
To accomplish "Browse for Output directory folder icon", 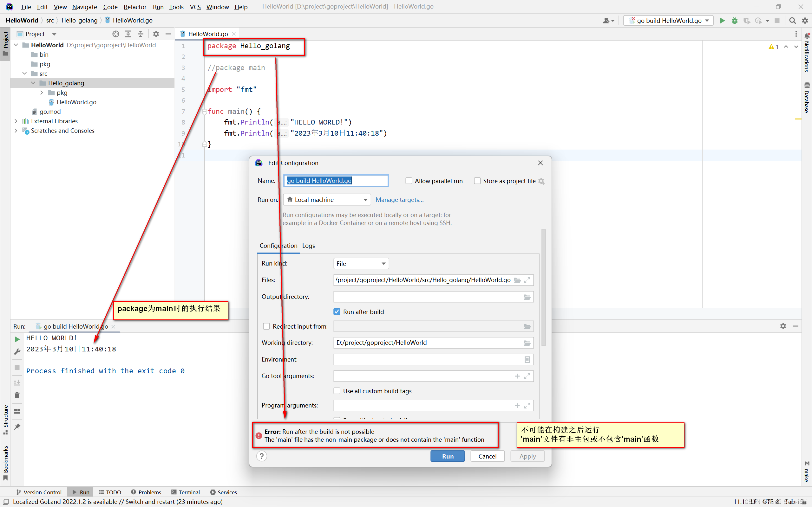I will click(x=527, y=297).
